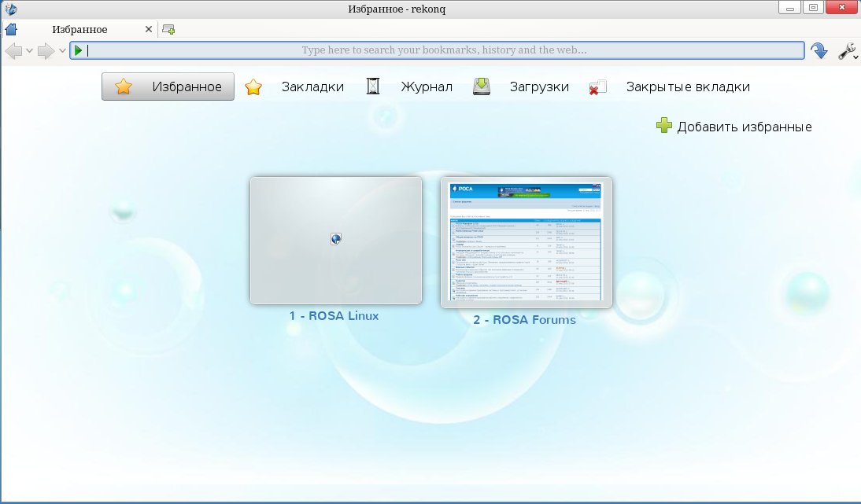861x504 pixels.
Task: Open the wrench tools menu
Action: point(847,51)
